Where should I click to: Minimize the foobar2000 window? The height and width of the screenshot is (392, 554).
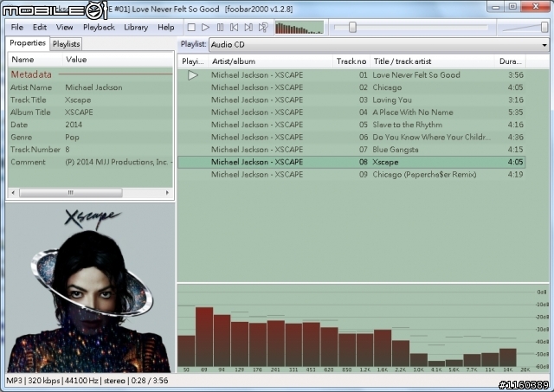(495, 7)
